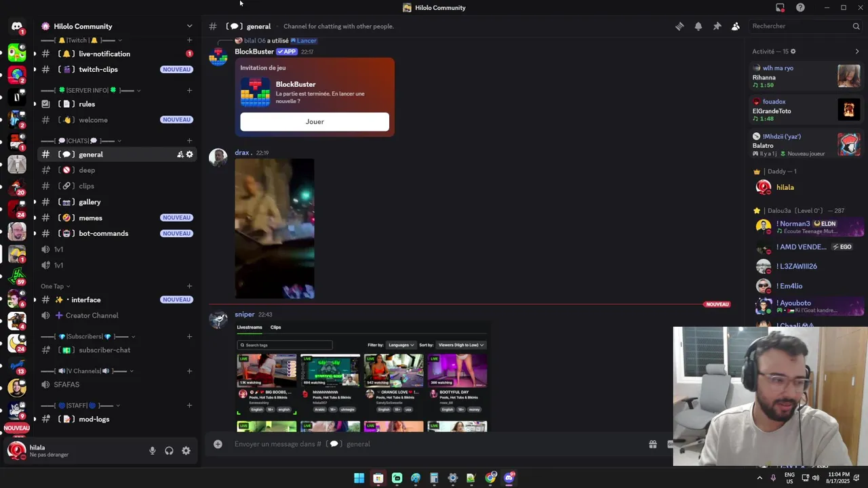Open the welcome channel
The height and width of the screenshot is (488, 868).
[x=117, y=120]
